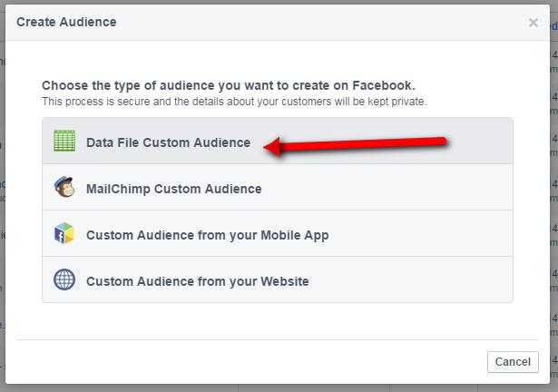Click the 'This process is secure' notice text
558x392 pixels.
click(234, 102)
